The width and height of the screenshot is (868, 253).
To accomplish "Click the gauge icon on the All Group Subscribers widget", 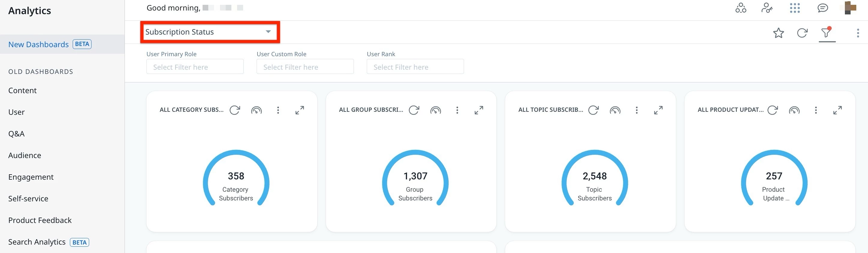I will pos(436,110).
